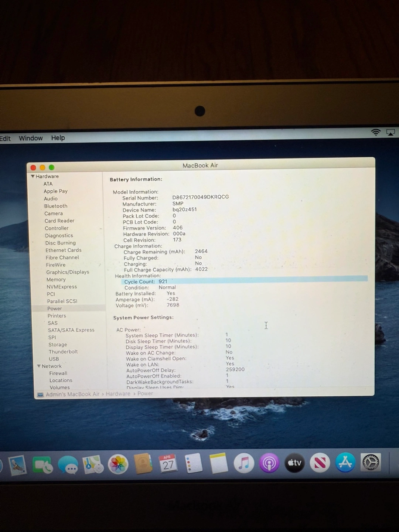Screen dimensions: 399x532
Task: Open Podcasts app in the Dock
Action: point(269,463)
